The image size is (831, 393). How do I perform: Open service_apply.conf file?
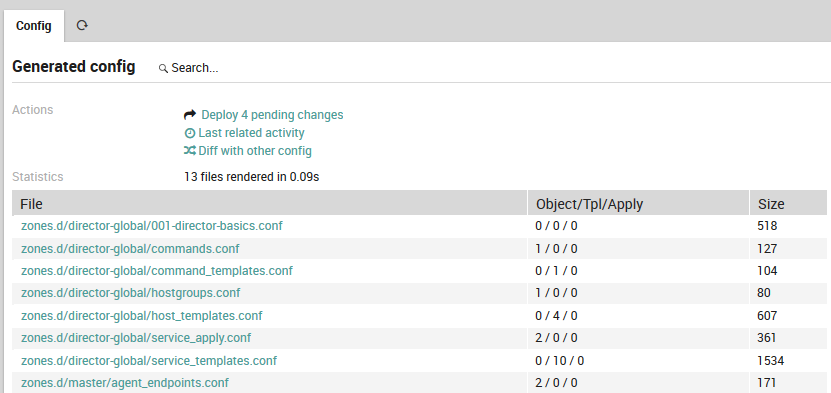(136, 338)
